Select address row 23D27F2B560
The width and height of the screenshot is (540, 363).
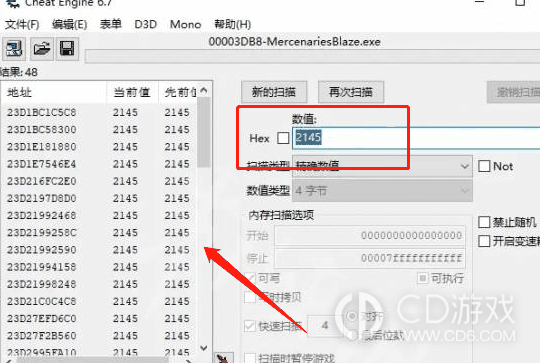click(x=99, y=336)
